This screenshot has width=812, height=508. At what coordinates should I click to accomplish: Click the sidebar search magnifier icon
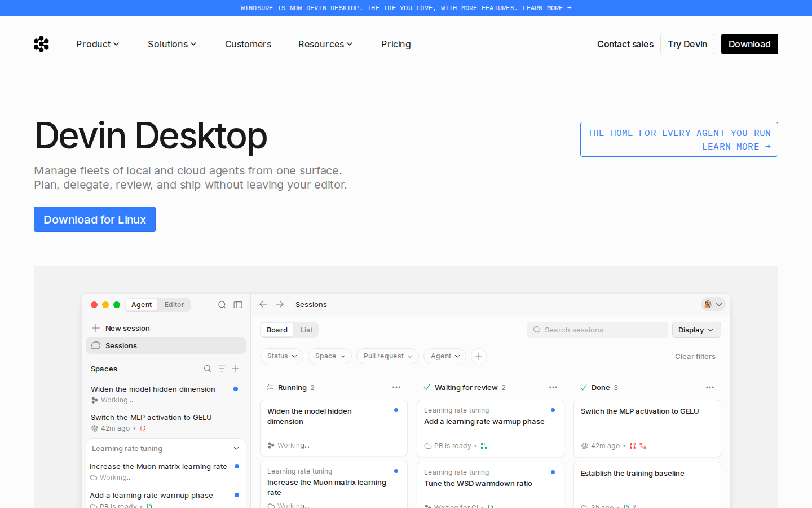(x=222, y=305)
